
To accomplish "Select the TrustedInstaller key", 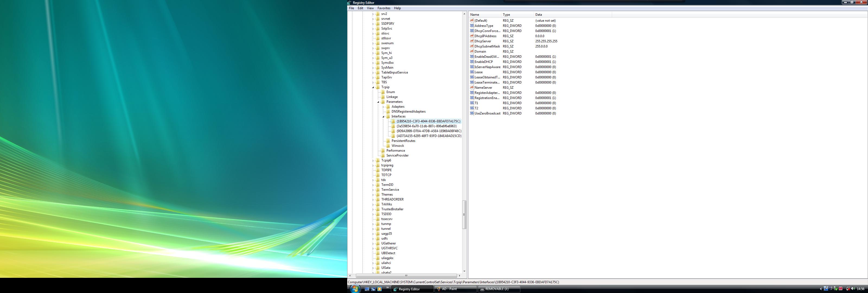I will tap(392, 209).
